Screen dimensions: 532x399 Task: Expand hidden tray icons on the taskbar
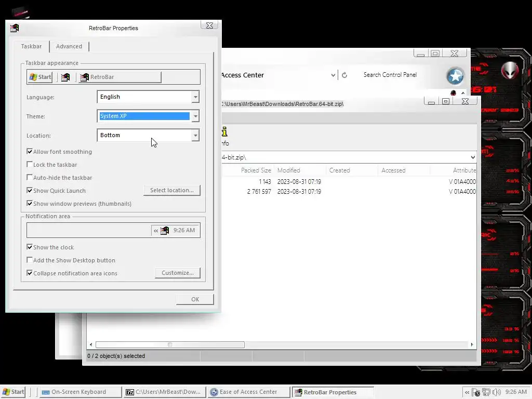tap(467, 392)
